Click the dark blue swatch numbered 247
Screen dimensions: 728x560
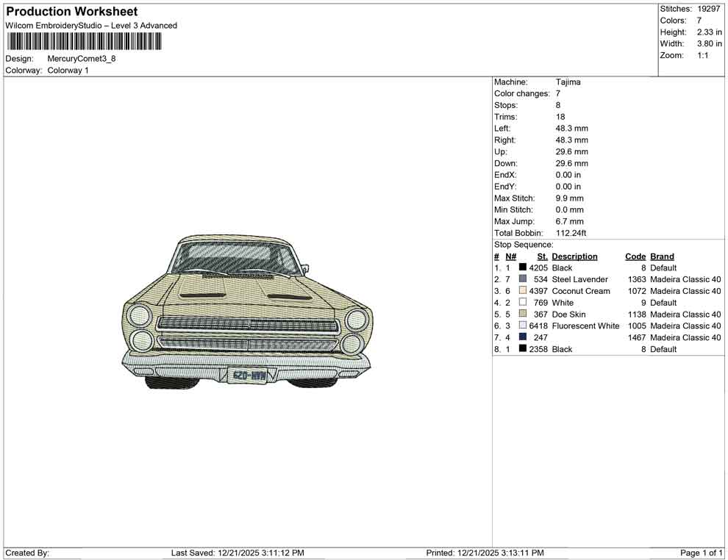523,337
